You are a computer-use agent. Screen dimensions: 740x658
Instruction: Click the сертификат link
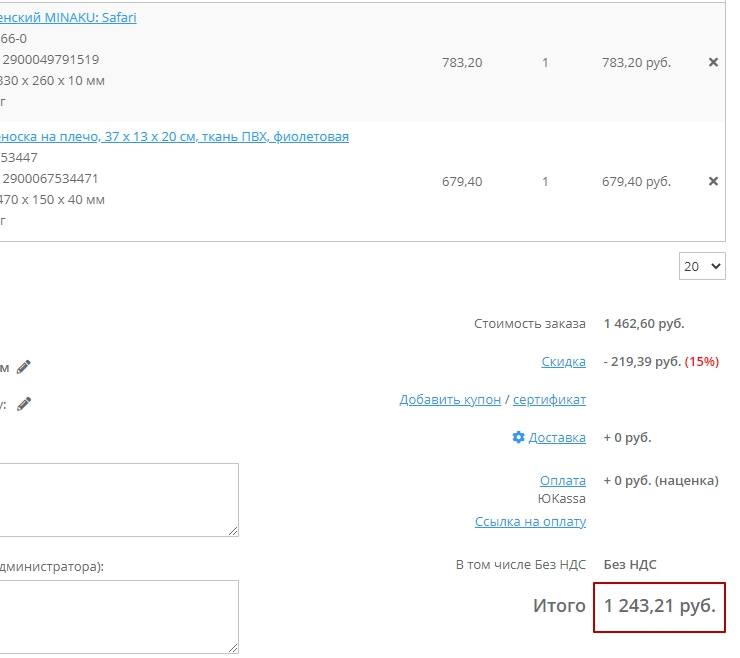[549, 400]
